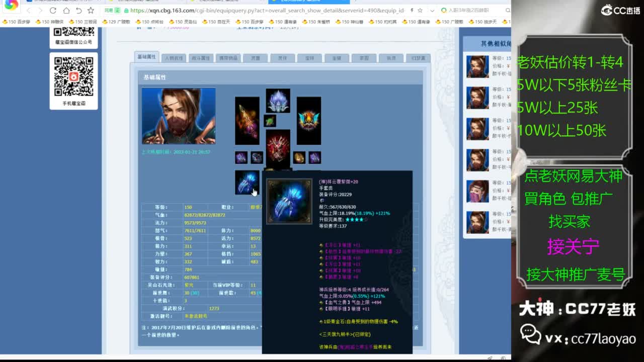Open the browser home page icon
Viewport: 644px width, 362px height.
(x=66, y=11)
